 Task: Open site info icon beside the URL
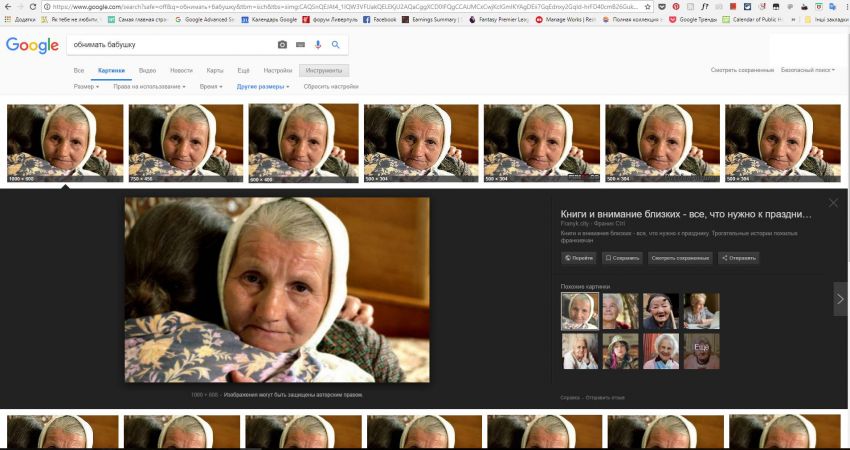click(x=47, y=7)
